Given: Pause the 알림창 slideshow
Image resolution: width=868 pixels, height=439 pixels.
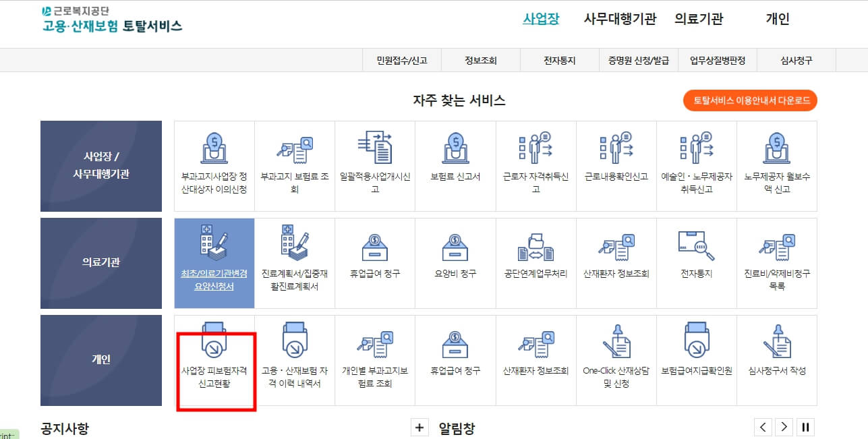Looking at the screenshot, I should [805, 427].
